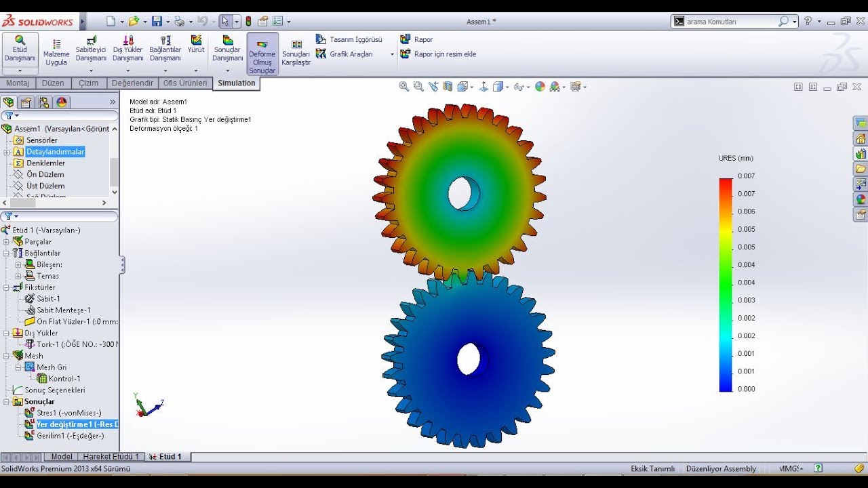Expand the Bileşen: node

point(18,265)
